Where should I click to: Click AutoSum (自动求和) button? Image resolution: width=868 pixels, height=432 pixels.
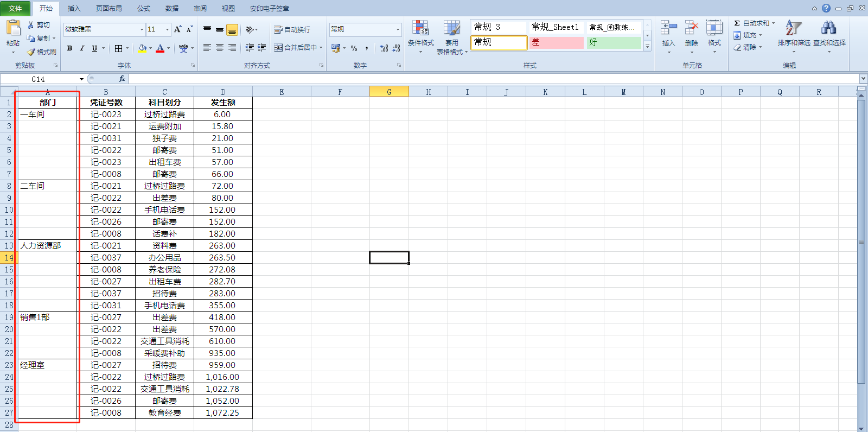click(751, 23)
